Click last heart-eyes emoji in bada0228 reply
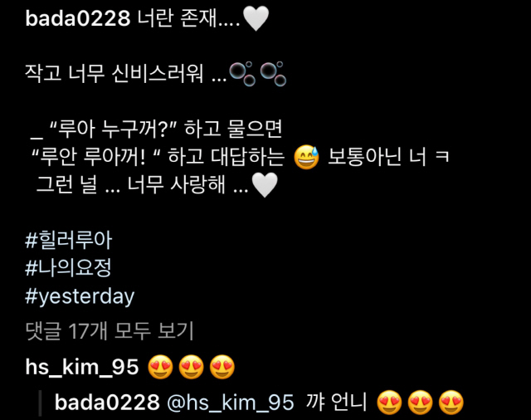The image size is (531, 420). point(451,403)
